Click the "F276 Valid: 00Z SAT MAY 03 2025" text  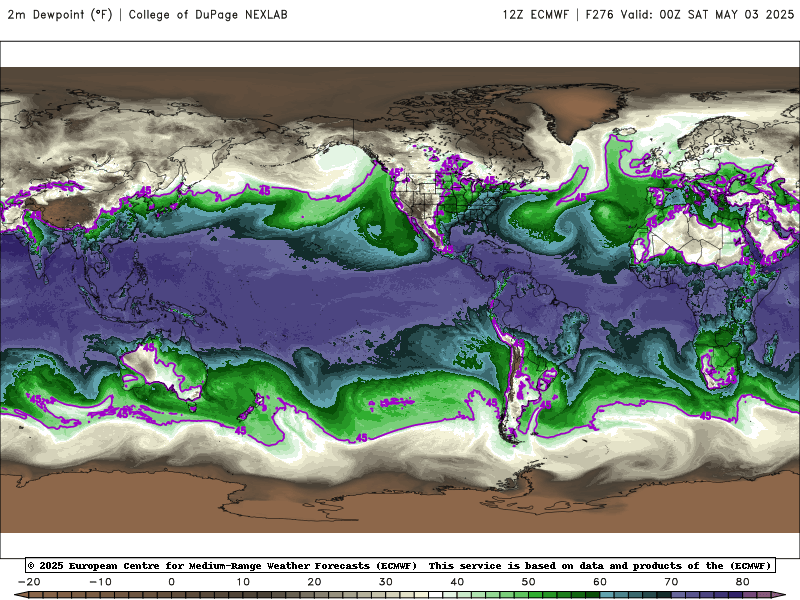(x=690, y=14)
